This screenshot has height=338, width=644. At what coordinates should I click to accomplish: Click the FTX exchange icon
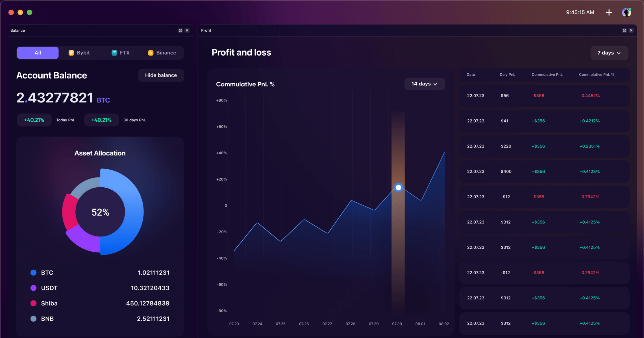(x=114, y=53)
